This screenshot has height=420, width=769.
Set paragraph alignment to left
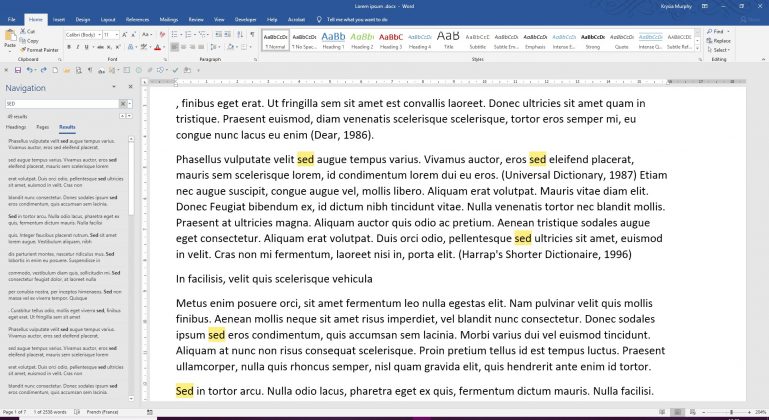point(175,47)
